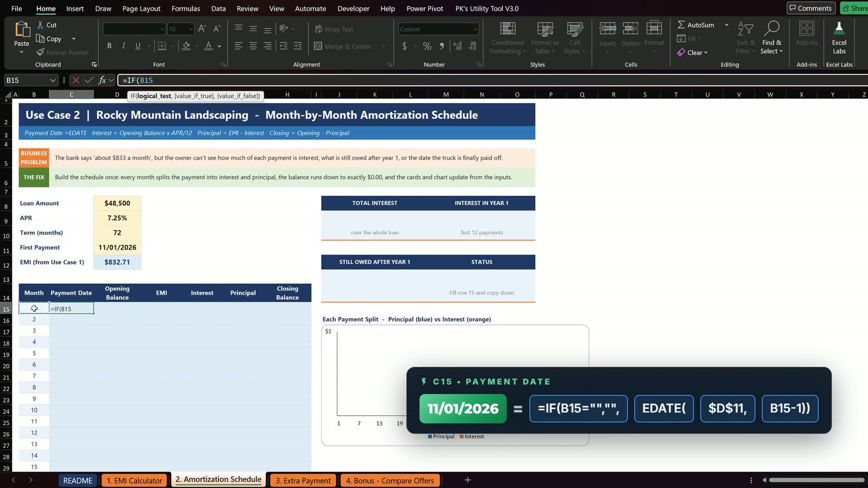The image size is (868, 488).
Task: Toggle align left
Action: point(239,46)
